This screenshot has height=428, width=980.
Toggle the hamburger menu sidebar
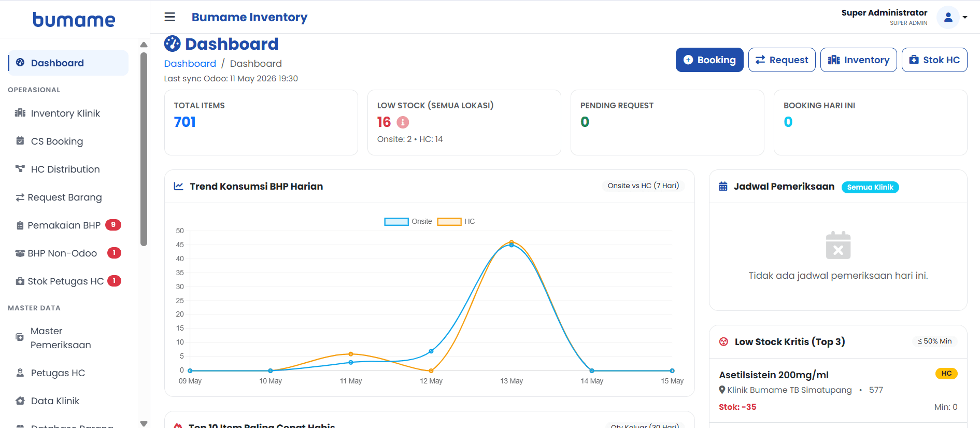pyautogui.click(x=170, y=17)
